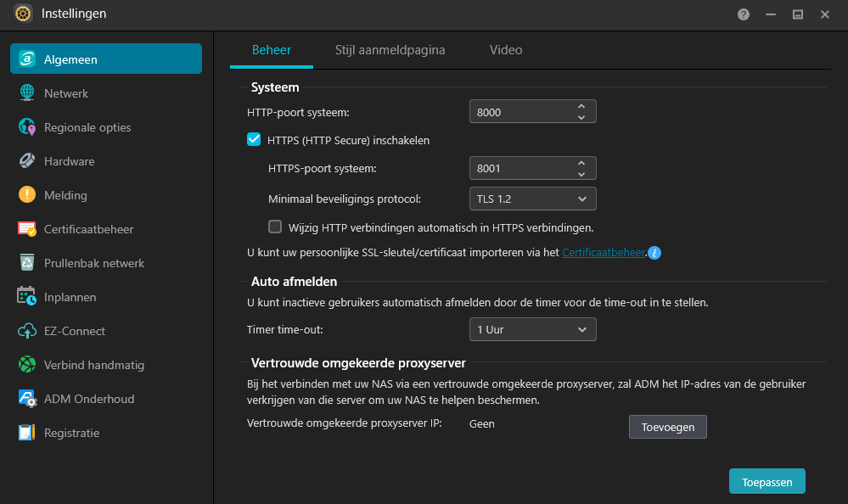Open the Netwerk globe icon section
This screenshot has width=848, height=504.
(x=26, y=93)
